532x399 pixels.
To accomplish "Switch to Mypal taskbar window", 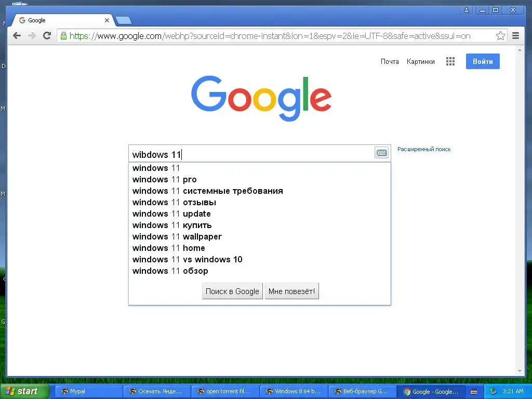I will [x=88, y=392].
